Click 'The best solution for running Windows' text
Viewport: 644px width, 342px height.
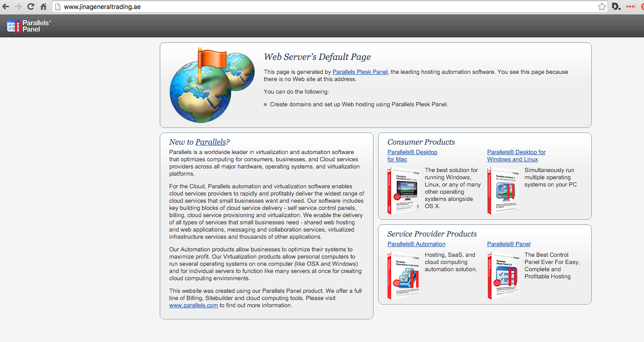[x=453, y=188]
